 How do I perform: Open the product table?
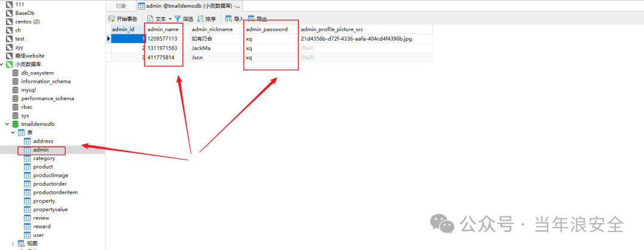click(x=43, y=167)
